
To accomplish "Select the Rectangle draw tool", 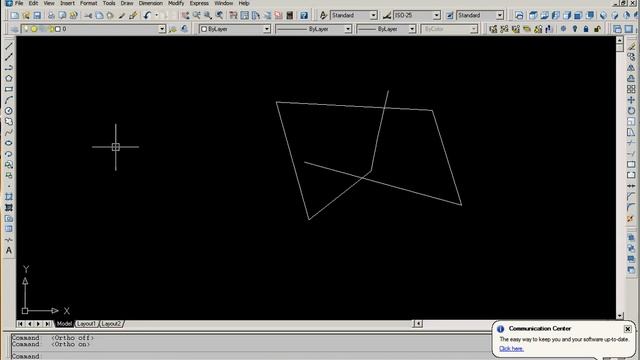I will click(9, 89).
